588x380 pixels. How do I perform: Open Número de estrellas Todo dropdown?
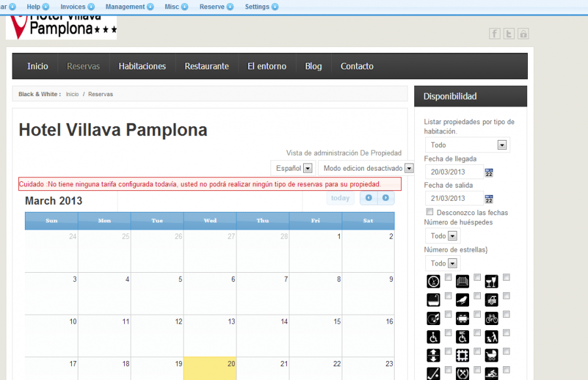click(443, 263)
